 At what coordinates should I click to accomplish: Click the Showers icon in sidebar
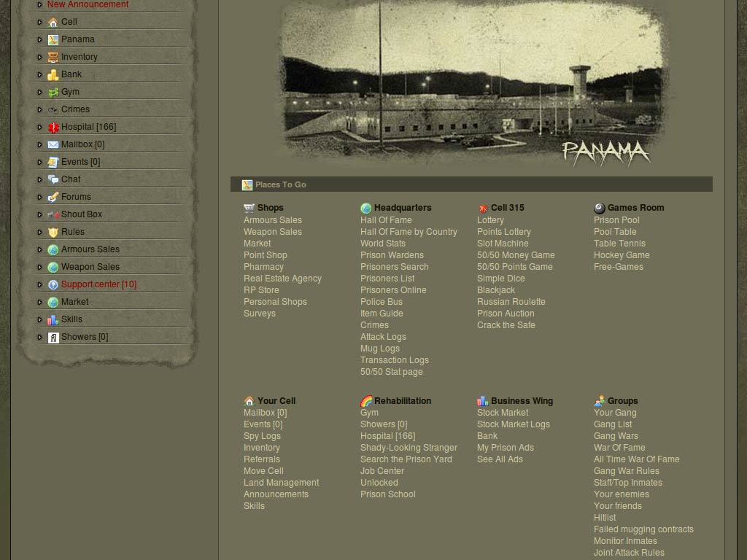(53, 338)
